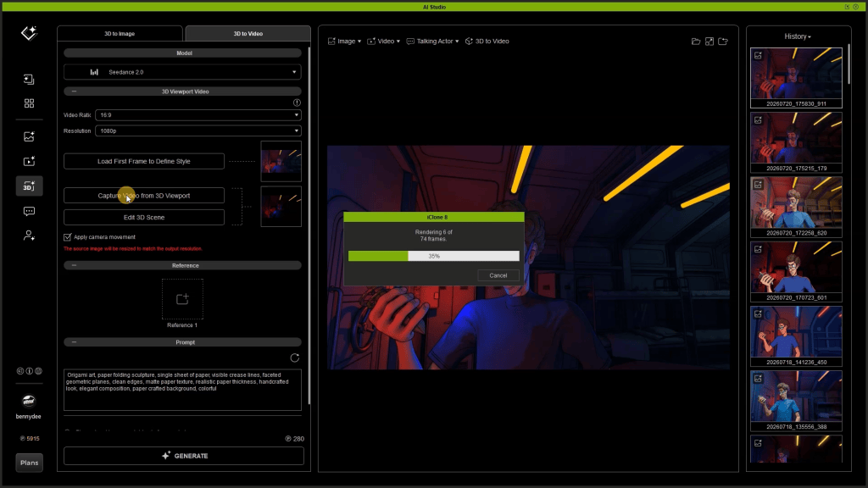Select history thumbnail 20260720_172258_620
The image size is (868, 488).
pos(796,208)
